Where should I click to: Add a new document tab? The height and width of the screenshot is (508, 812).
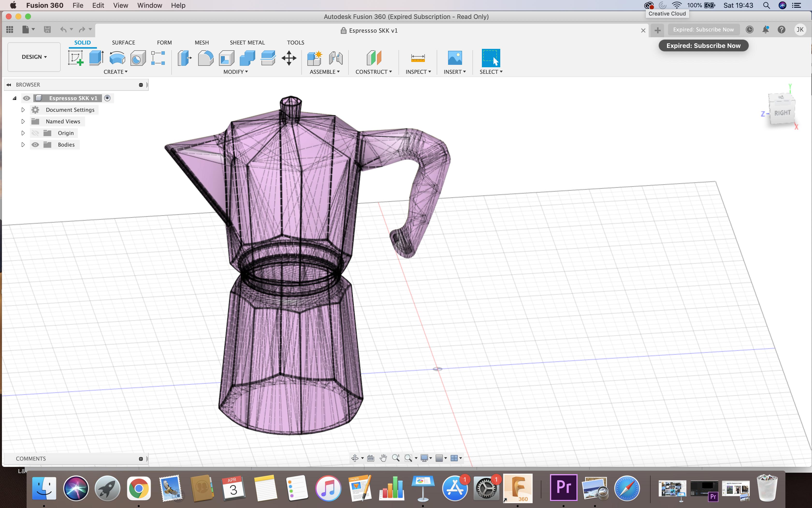click(658, 30)
